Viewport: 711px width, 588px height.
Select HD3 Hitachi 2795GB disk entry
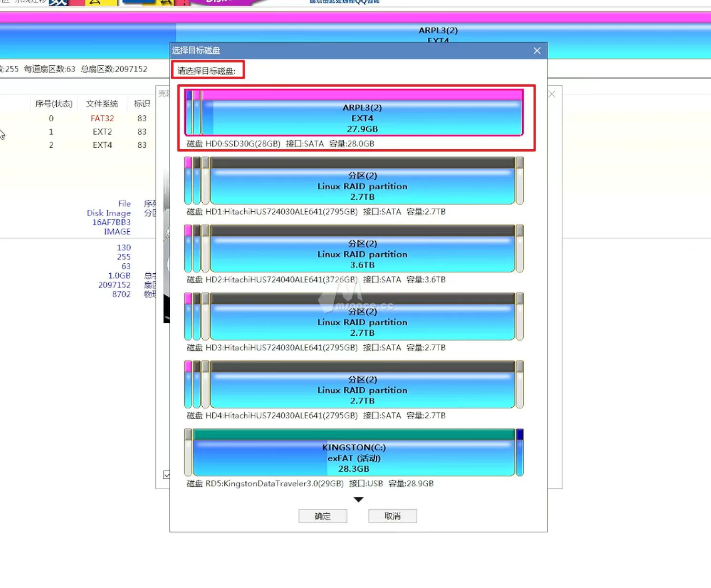(x=360, y=322)
